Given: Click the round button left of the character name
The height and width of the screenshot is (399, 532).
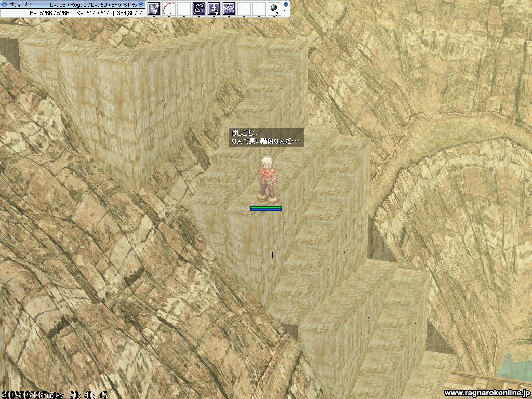Looking at the screenshot, I should [x=4, y=4].
